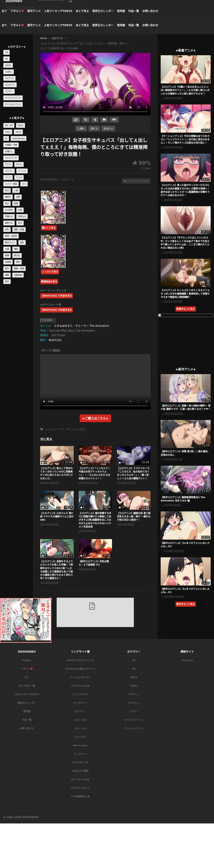The height and width of the screenshot is (868, 214).
Task: Click the 保存 save button
Action: click(114, 119)
